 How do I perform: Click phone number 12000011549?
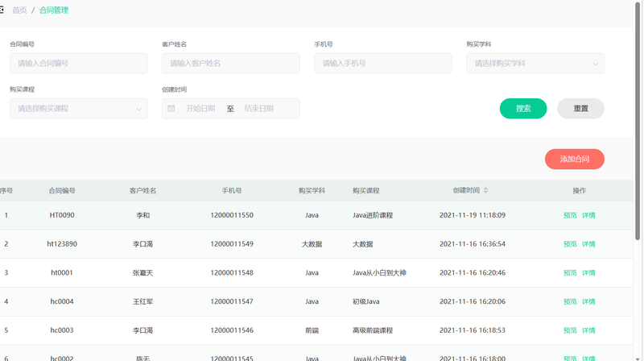click(x=232, y=244)
